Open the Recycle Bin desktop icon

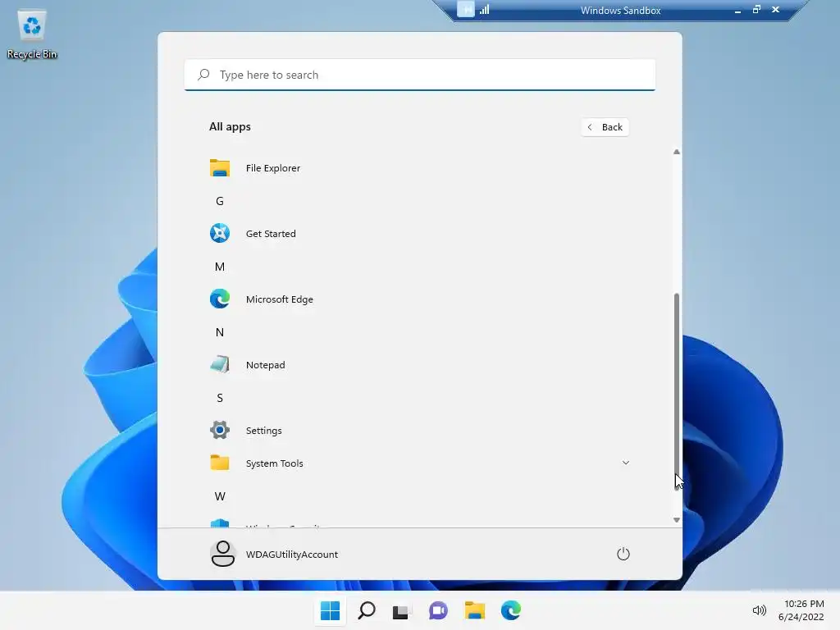click(32, 34)
